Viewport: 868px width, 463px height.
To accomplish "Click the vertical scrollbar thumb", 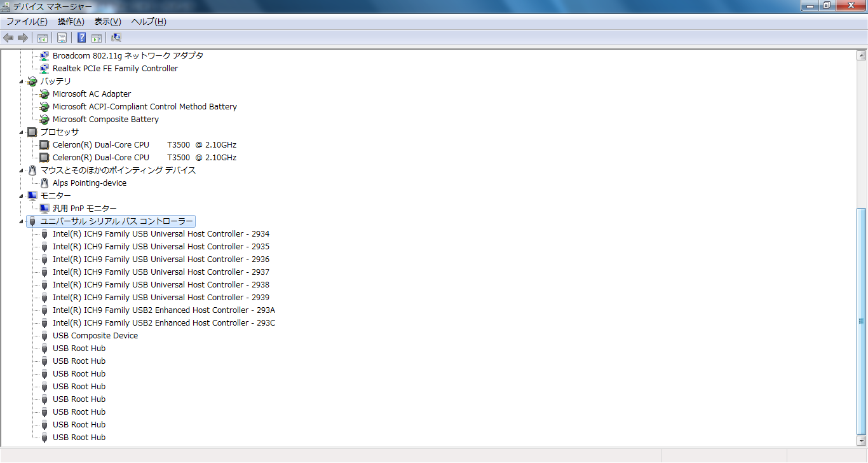I will pyautogui.click(x=862, y=321).
